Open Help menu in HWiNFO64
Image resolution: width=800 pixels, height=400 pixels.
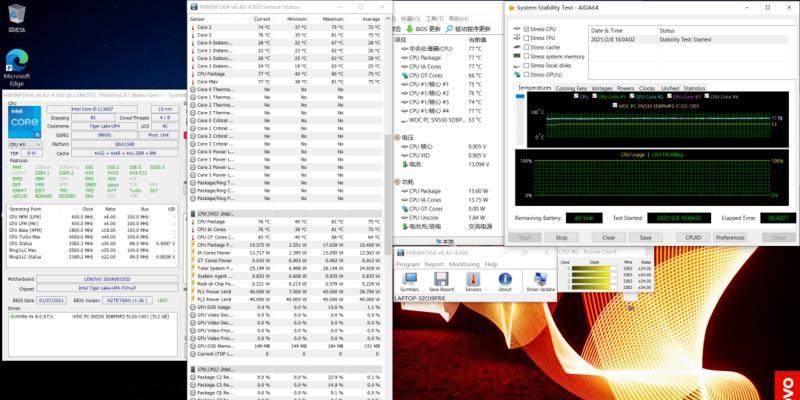click(491, 264)
